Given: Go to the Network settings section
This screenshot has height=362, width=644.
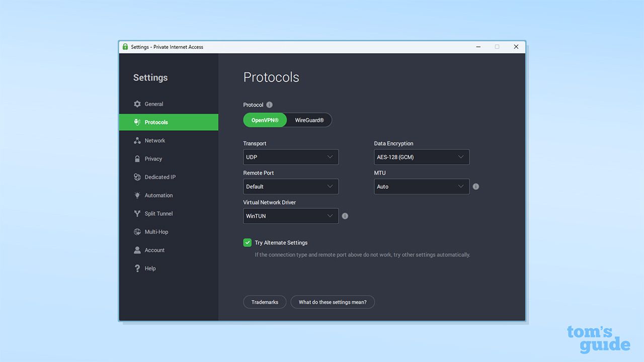Looking at the screenshot, I should (x=155, y=141).
